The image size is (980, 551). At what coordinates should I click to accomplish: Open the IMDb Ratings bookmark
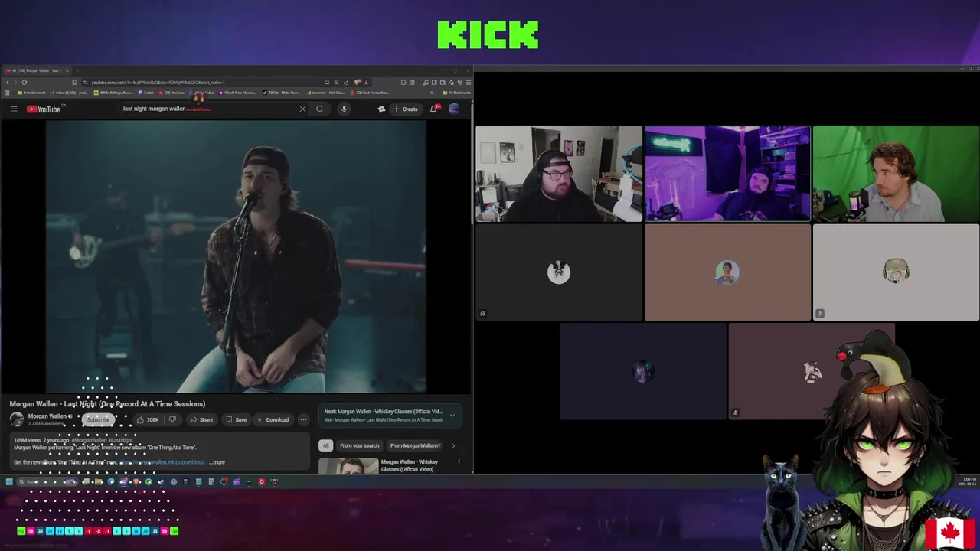coord(113,93)
